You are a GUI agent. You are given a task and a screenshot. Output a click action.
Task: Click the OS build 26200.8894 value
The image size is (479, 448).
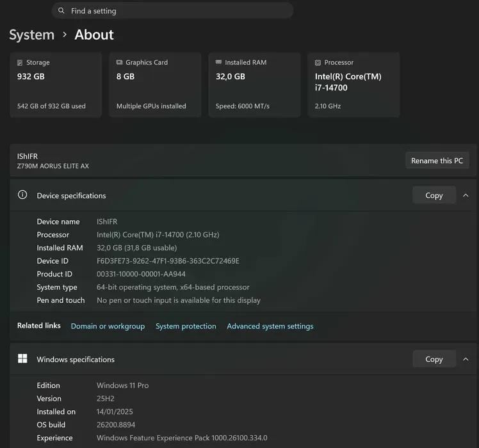point(116,425)
